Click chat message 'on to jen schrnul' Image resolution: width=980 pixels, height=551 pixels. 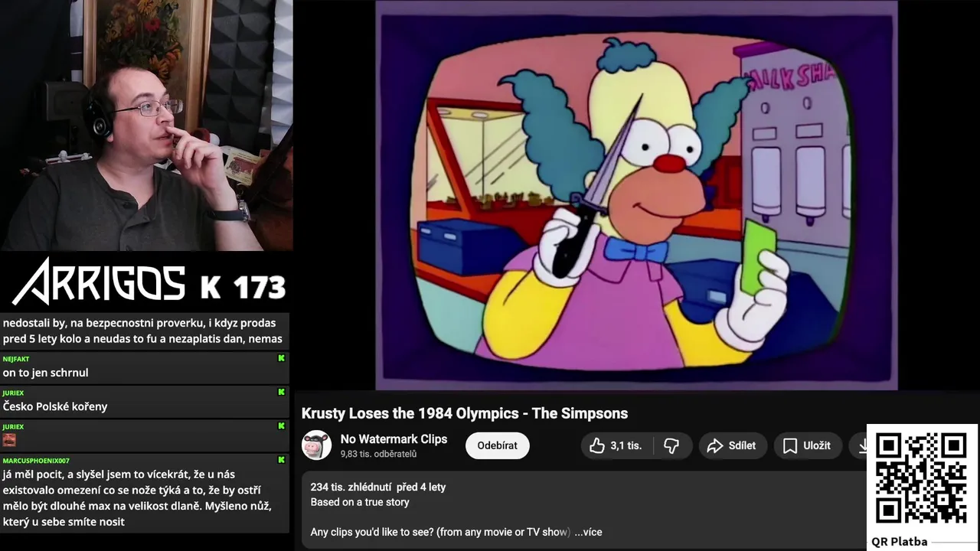tap(45, 373)
